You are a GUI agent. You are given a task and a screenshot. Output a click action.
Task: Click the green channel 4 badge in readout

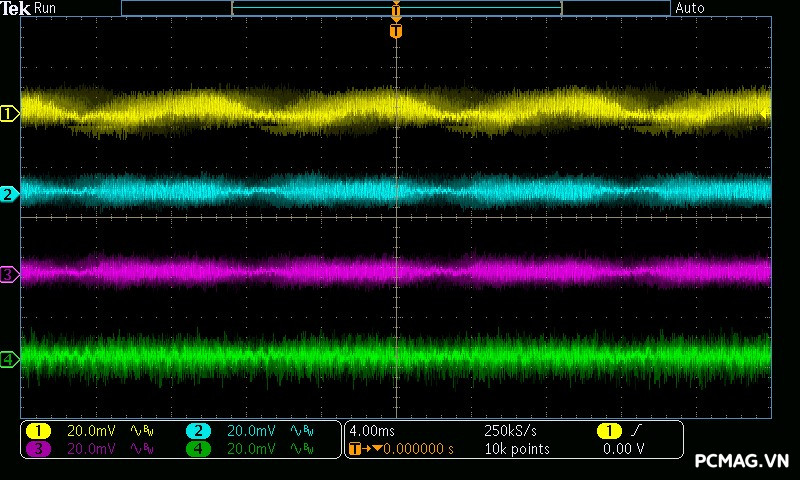click(198, 449)
